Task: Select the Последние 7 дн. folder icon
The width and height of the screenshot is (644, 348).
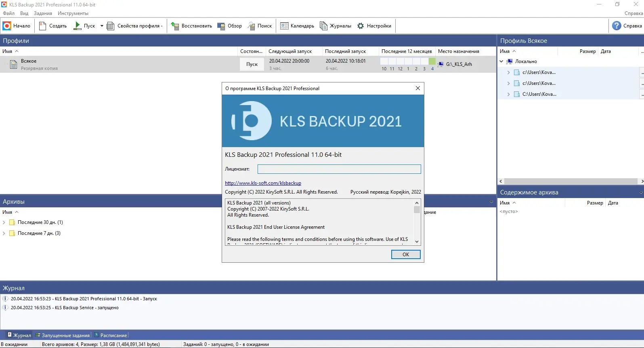Action: (12, 233)
